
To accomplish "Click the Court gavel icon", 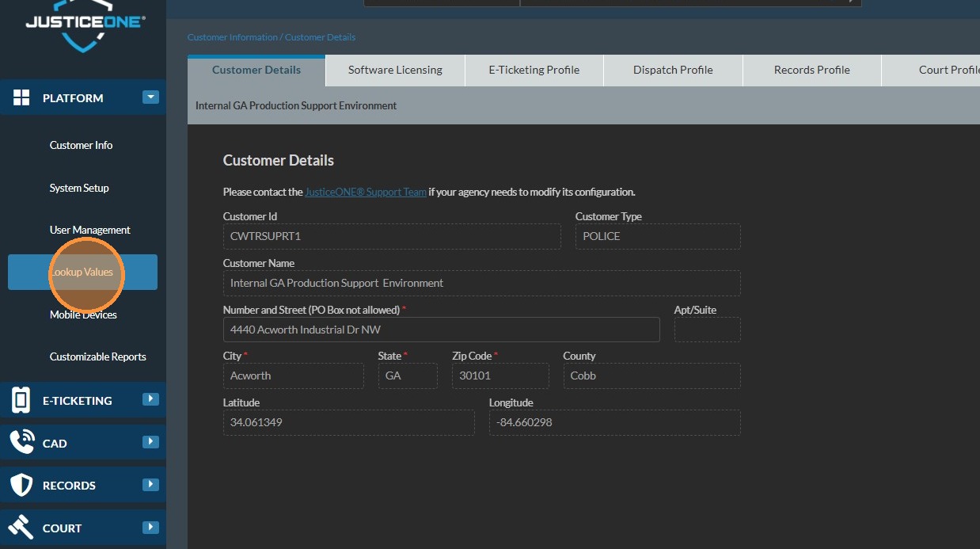I will pos(21,528).
